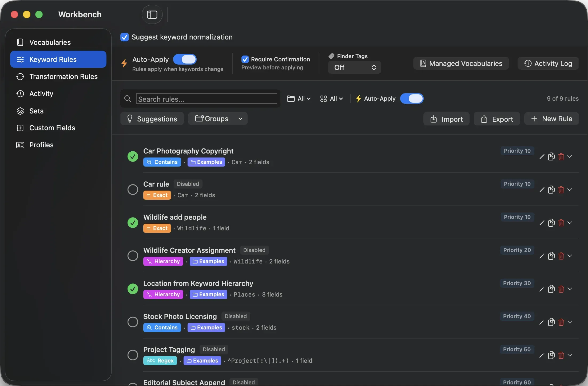Enable the Wildlife Creator Assignment rule
588x386 pixels.
[x=133, y=256]
